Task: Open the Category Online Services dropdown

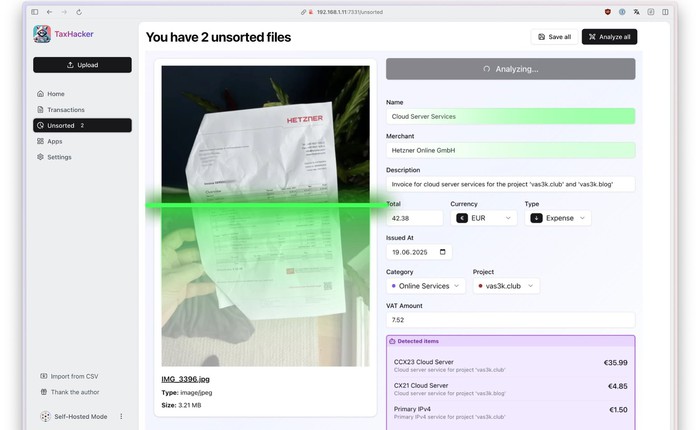Action: point(426,286)
